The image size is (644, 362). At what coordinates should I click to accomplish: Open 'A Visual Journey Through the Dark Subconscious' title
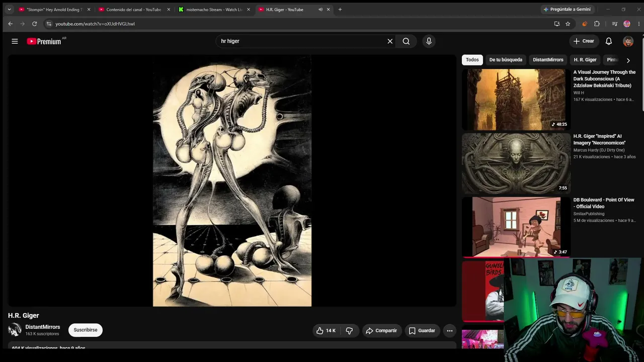pos(605,79)
